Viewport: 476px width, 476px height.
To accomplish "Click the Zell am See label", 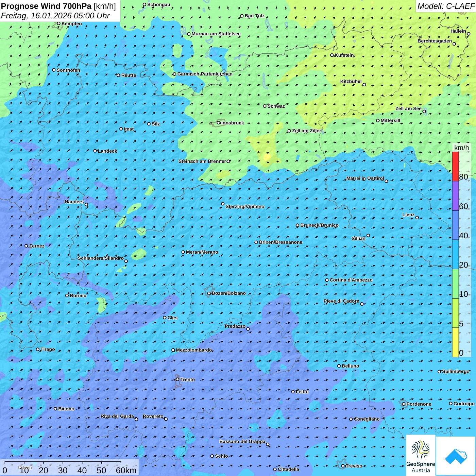I will coord(408,108).
